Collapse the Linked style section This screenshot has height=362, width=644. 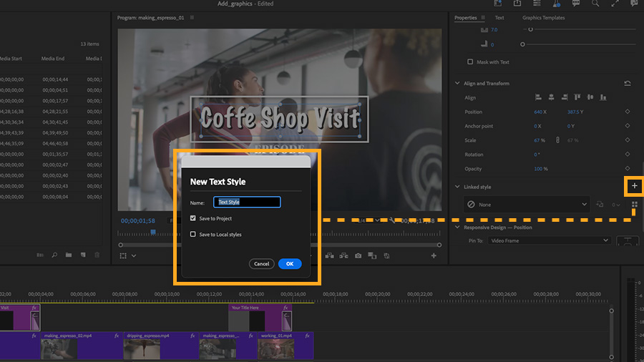457,187
